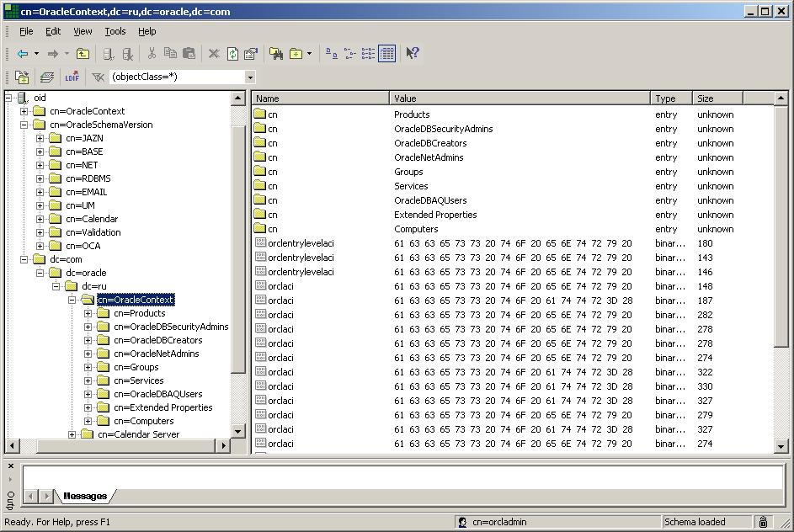Image resolution: width=794 pixels, height=532 pixels.
Task: Sort the list by the Type column
Action: point(671,98)
